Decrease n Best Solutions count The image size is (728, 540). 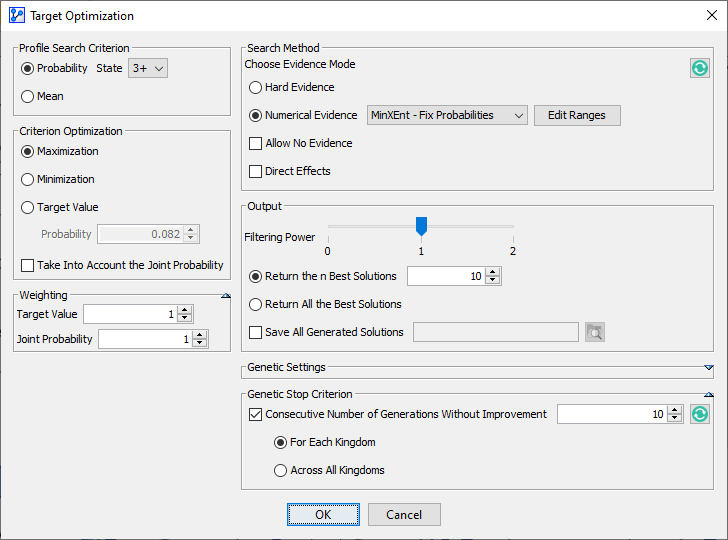point(493,280)
